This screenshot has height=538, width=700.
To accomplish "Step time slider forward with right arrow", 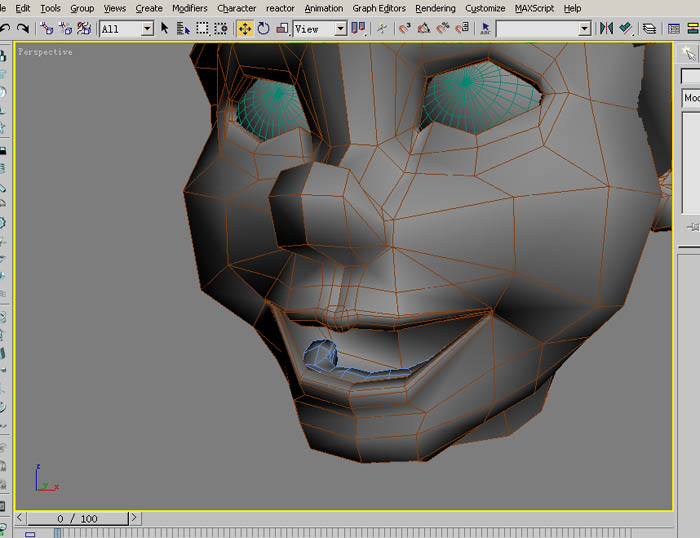I will (x=134, y=518).
